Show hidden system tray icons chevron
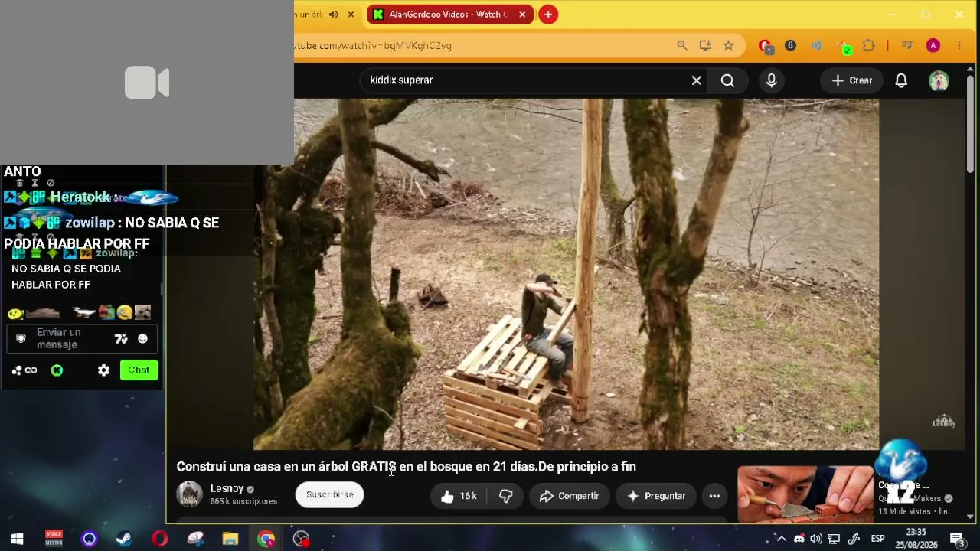The height and width of the screenshot is (551, 980). tap(782, 539)
